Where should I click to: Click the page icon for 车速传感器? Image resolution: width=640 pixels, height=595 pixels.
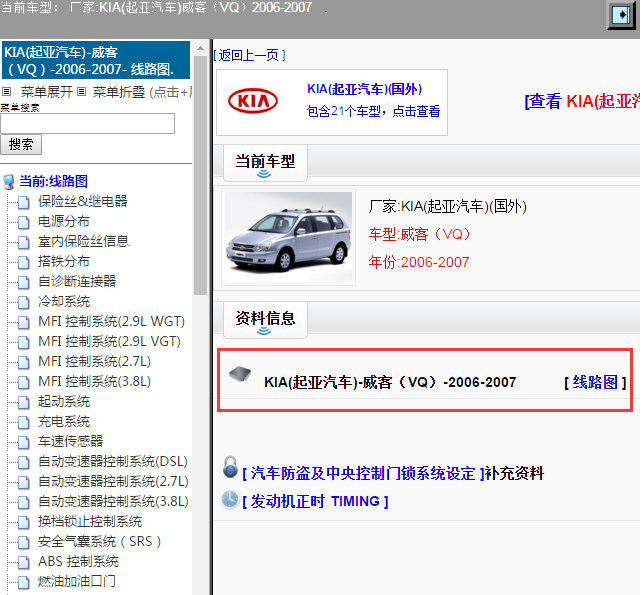click(24, 442)
